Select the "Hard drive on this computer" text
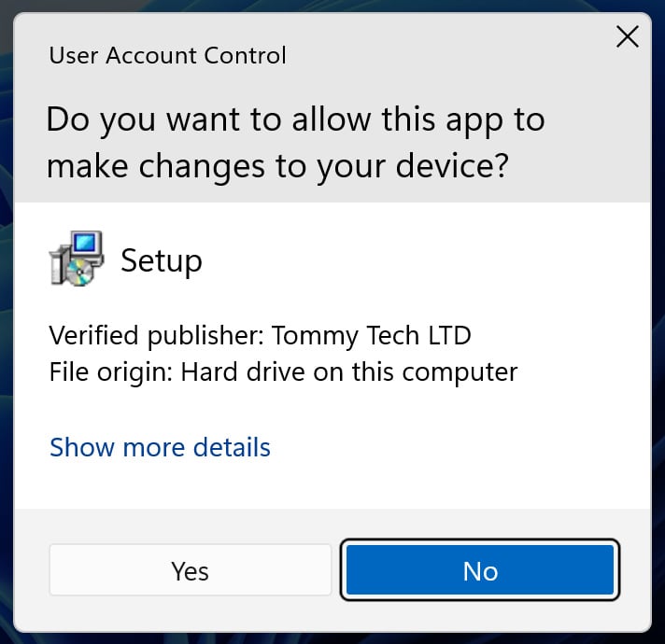This screenshot has height=644, width=665. (348, 372)
